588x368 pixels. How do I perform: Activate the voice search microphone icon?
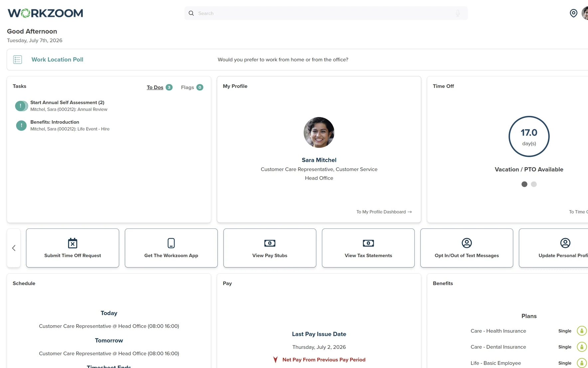[x=458, y=13]
